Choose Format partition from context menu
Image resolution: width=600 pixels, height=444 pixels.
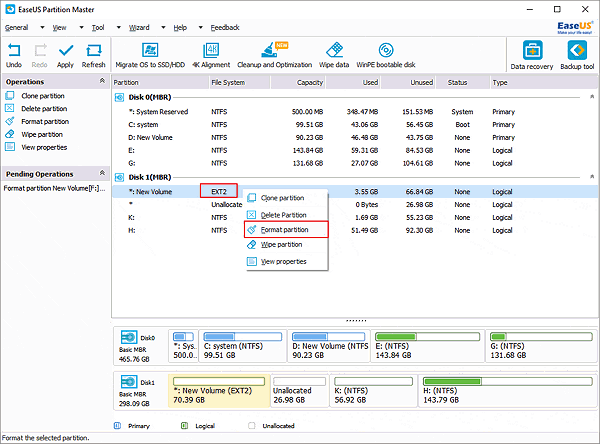coord(286,230)
